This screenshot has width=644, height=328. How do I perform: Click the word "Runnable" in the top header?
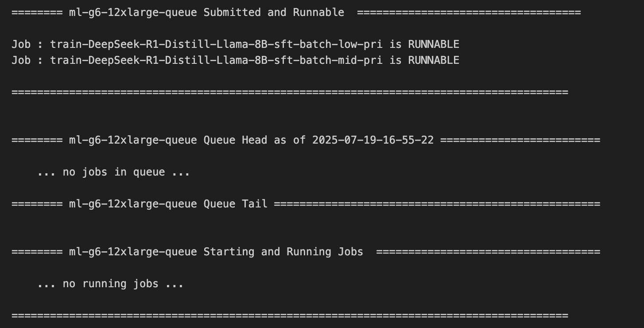[x=318, y=12]
